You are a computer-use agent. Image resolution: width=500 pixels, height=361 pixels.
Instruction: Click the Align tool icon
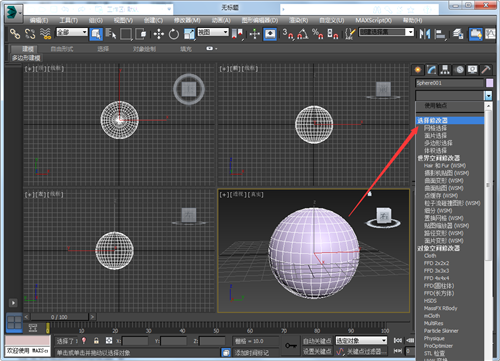441,34
